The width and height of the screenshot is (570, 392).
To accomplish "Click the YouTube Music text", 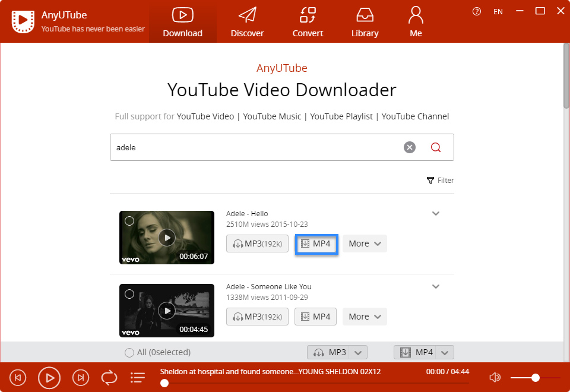I will (272, 116).
